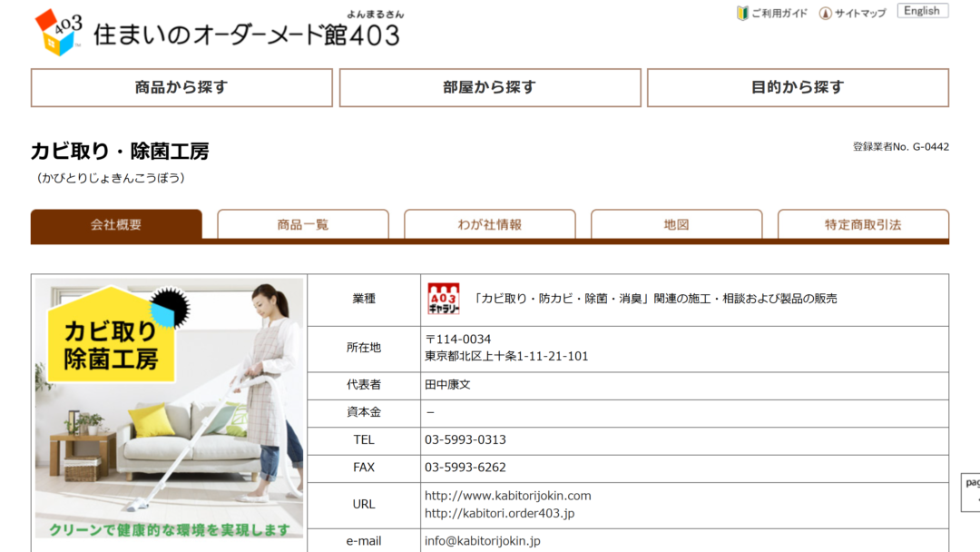980x552 pixels.
Task: Click the phone number 03-5993-0313
Action: [465, 440]
